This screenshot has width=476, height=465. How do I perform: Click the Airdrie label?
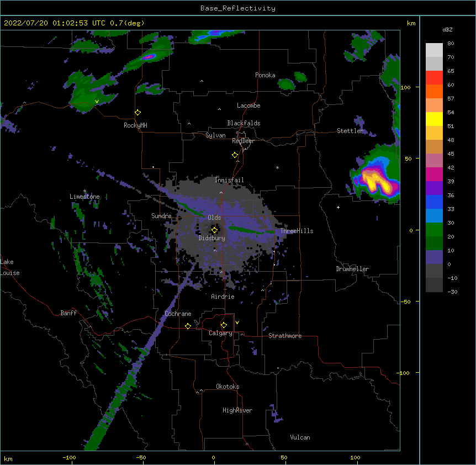pos(223,297)
